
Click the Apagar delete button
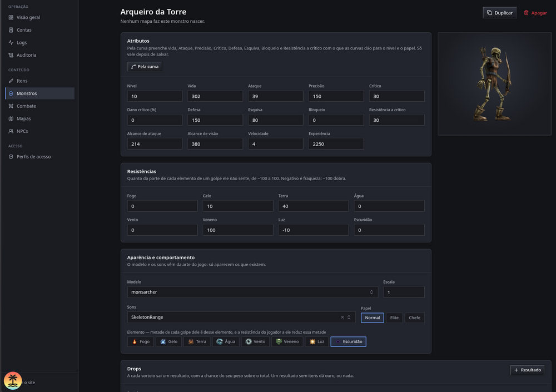pos(535,13)
